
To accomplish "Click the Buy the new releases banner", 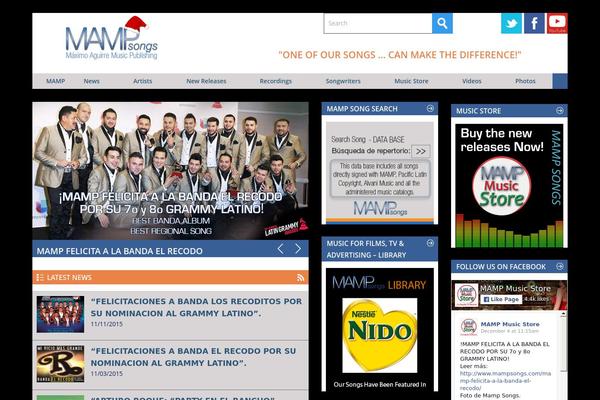I will pos(509,186).
